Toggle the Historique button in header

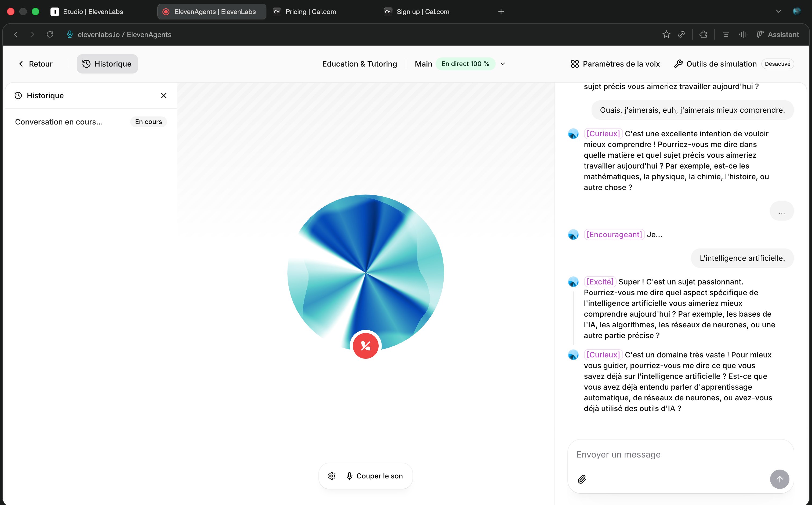point(107,64)
